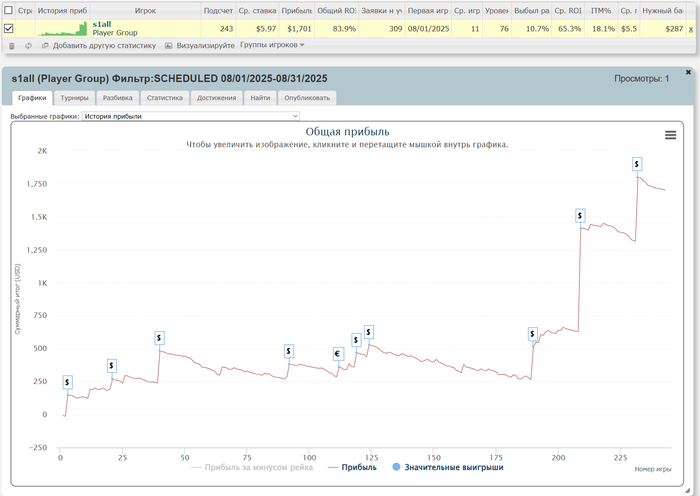Open the 'Опубликовать' tab

tap(307, 98)
